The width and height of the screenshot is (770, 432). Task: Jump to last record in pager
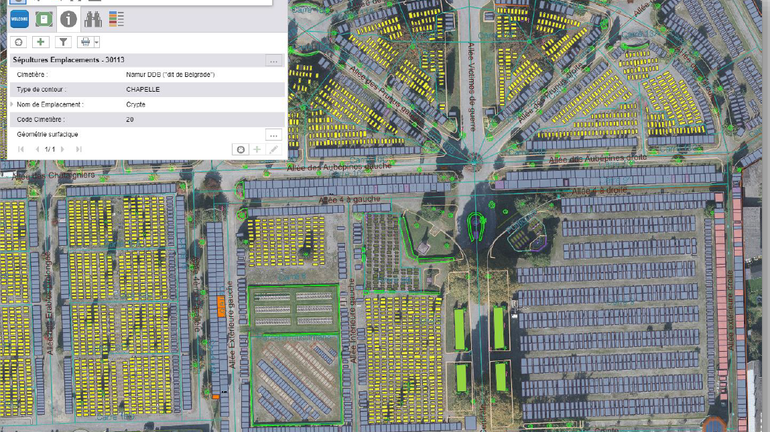(79, 150)
